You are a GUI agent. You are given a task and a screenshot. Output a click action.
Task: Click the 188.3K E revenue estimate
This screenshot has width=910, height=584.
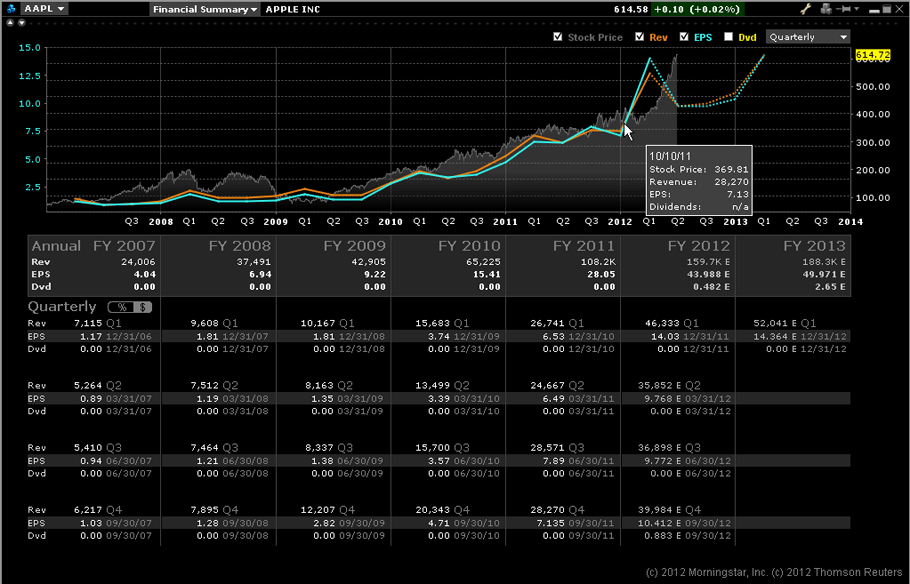pos(824,262)
